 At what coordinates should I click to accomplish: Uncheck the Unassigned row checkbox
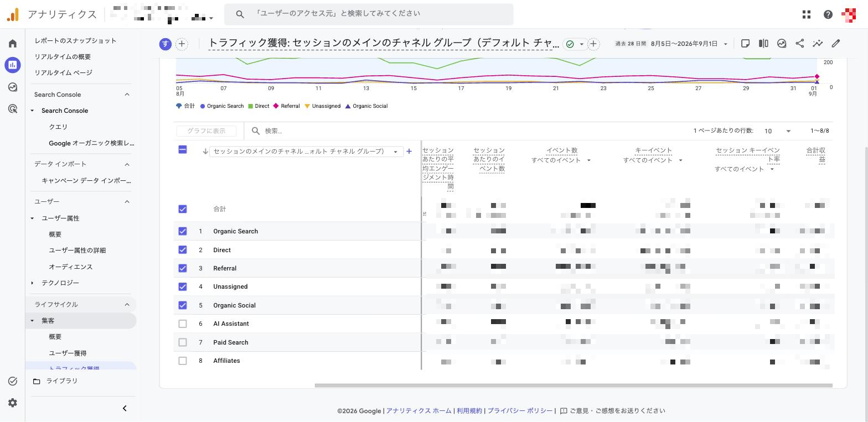click(183, 286)
